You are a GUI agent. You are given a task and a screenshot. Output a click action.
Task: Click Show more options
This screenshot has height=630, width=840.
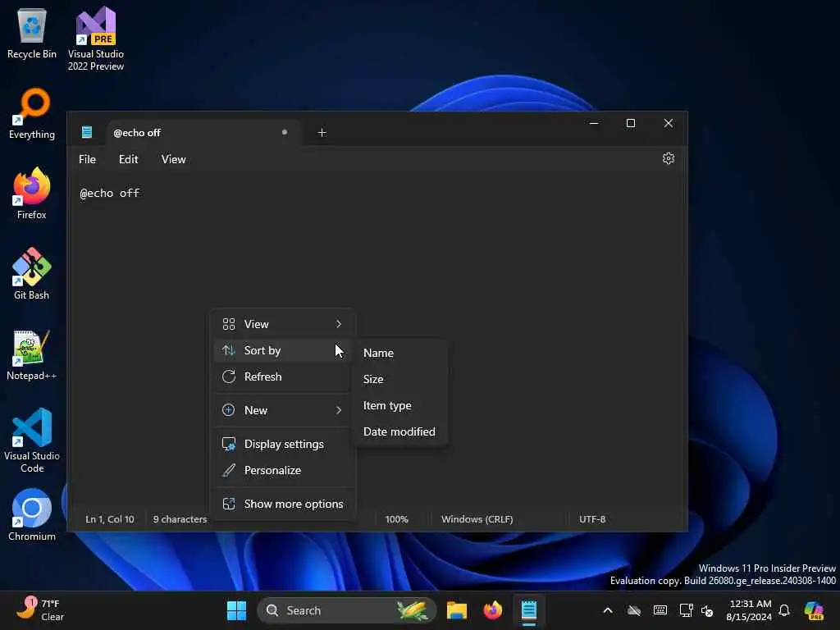pyautogui.click(x=282, y=504)
